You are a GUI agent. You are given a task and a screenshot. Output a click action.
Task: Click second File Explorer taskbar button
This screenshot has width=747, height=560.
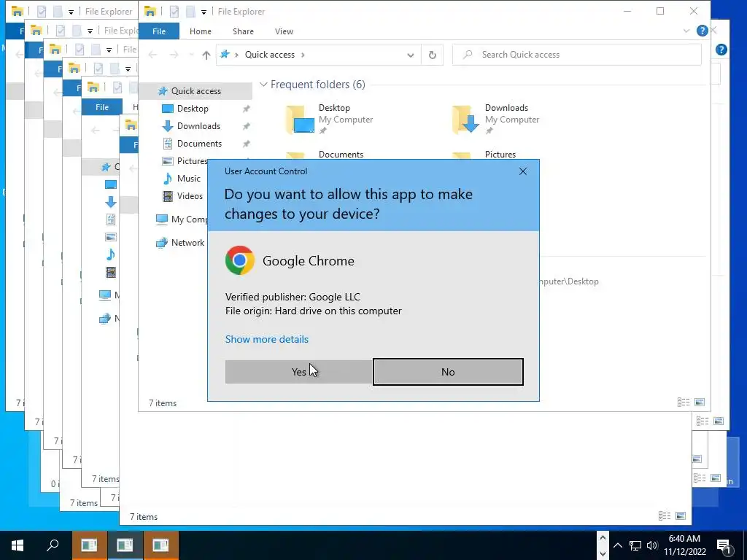tap(125, 545)
